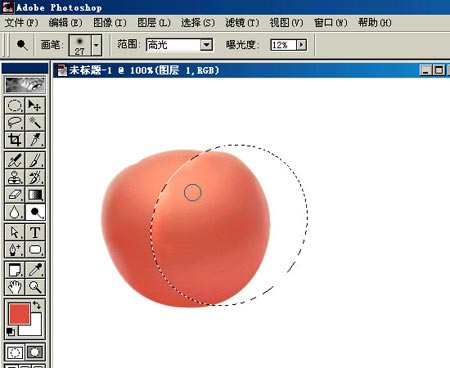The width and height of the screenshot is (450, 368).
Task: Open the 文件(F) menu
Action: pyautogui.click(x=22, y=23)
